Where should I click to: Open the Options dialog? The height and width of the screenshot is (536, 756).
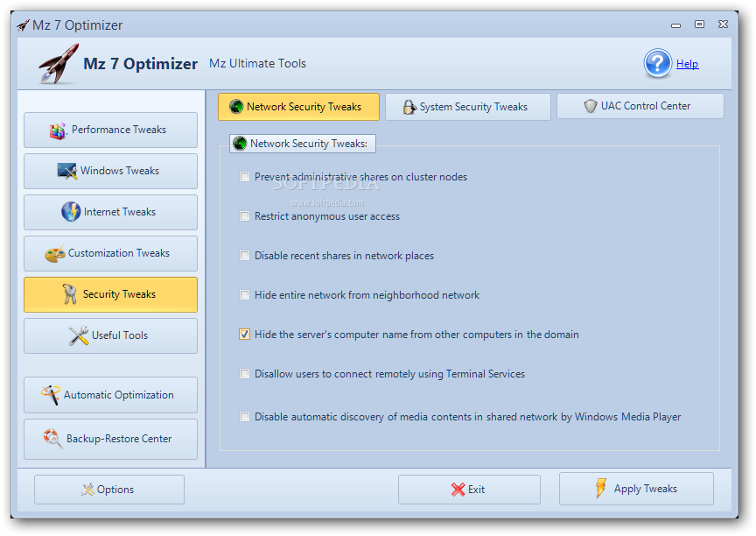click(109, 490)
